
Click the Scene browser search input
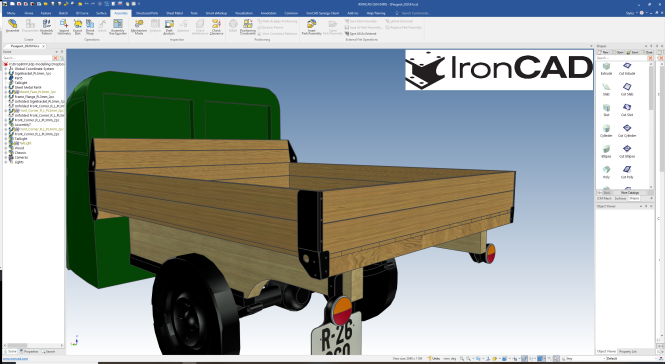27,58
